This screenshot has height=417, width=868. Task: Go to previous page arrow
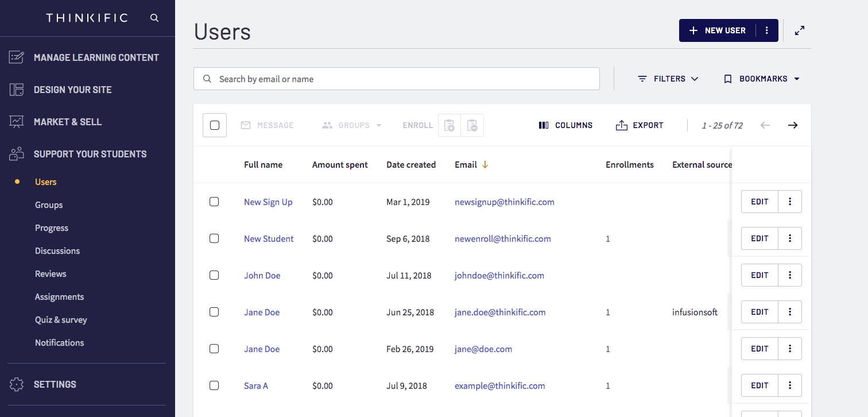click(x=765, y=125)
